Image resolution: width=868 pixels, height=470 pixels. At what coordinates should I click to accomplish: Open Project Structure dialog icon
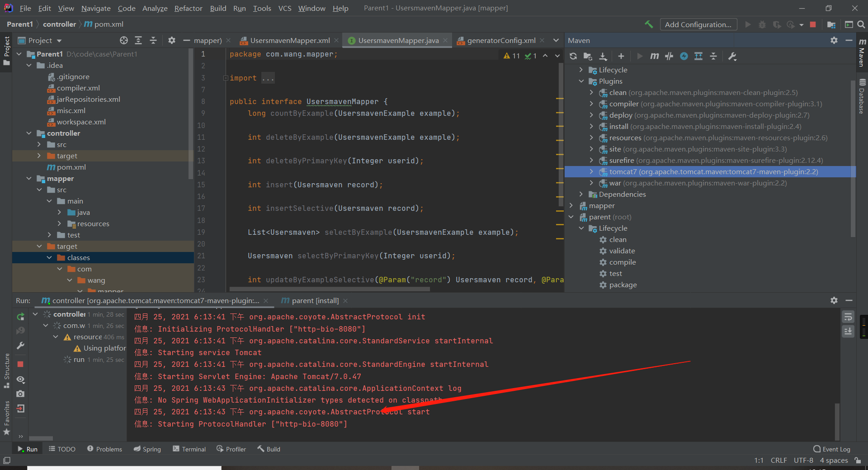[x=831, y=24]
